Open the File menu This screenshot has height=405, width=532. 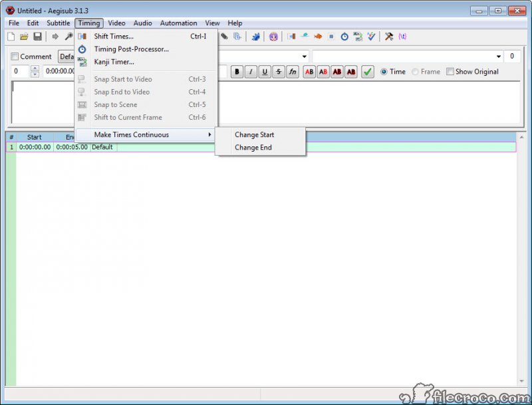point(14,23)
